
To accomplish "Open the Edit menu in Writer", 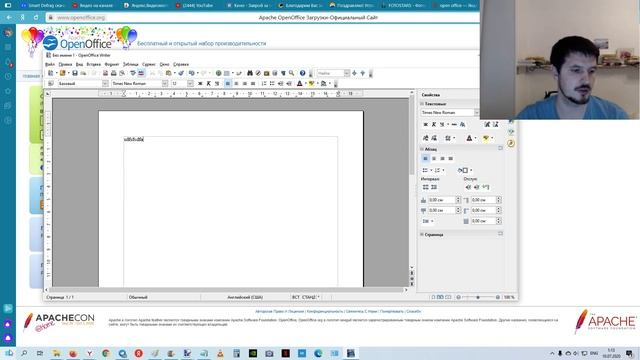I will click(65, 64).
